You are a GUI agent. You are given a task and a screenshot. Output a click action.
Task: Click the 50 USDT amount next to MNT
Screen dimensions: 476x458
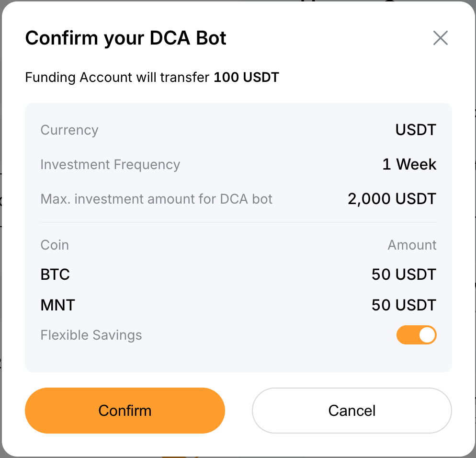click(x=403, y=305)
